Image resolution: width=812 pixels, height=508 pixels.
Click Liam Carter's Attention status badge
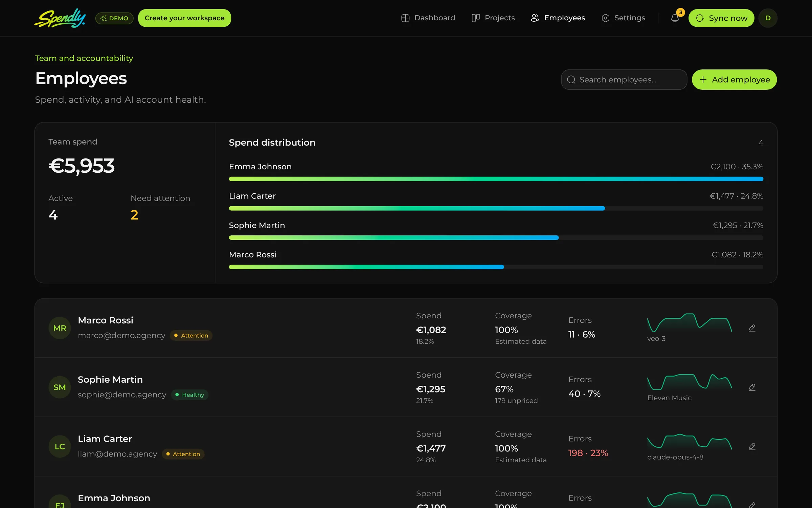pos(183,454)
